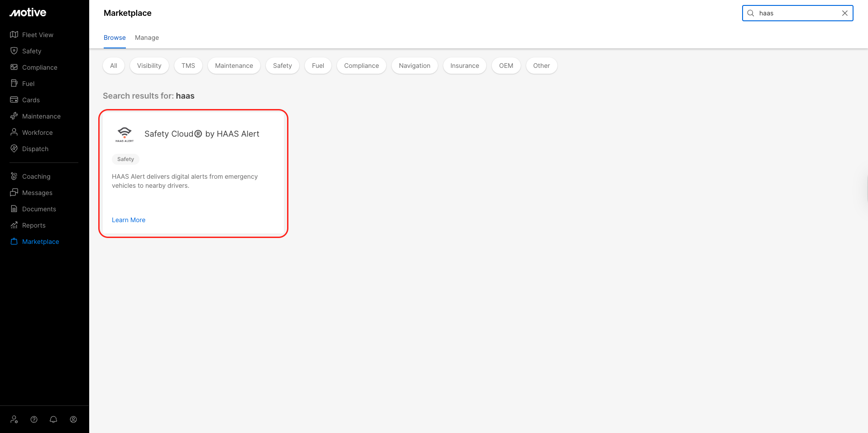
Task: Click the Messages chat icon
Action: 14,192
